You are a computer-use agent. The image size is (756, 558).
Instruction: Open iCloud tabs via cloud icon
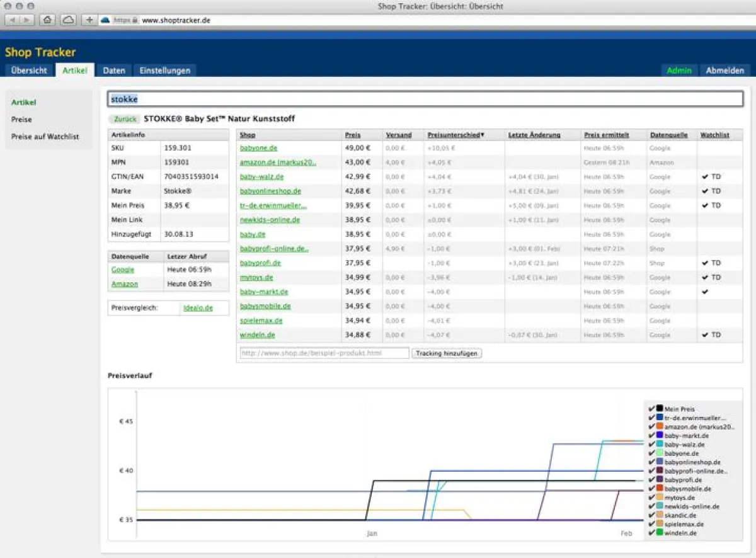(67, 20)
